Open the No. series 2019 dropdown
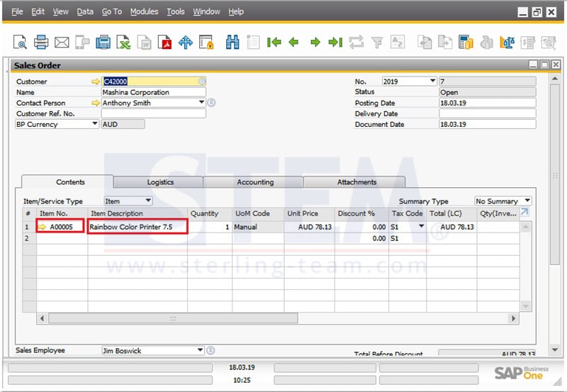This screenshot has height=392, width=567. coord(432,81)
